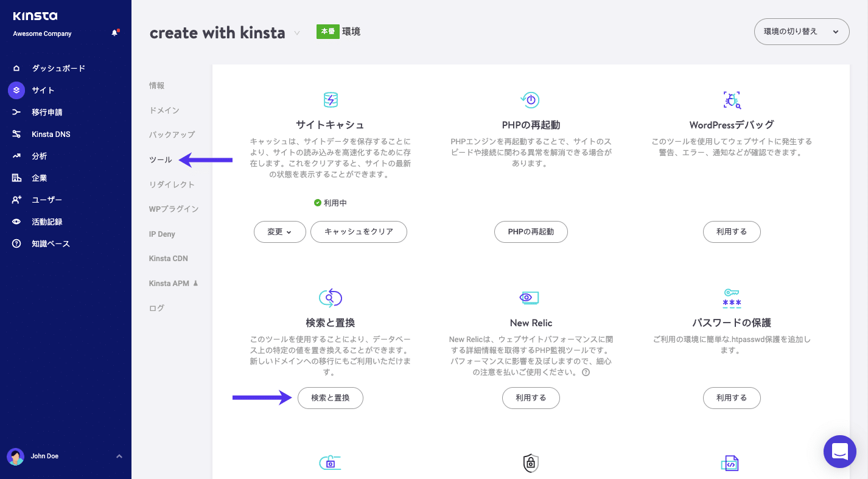Open 活動記録 in the sidebar
The image size is (868, 479).
pos(47,222)
